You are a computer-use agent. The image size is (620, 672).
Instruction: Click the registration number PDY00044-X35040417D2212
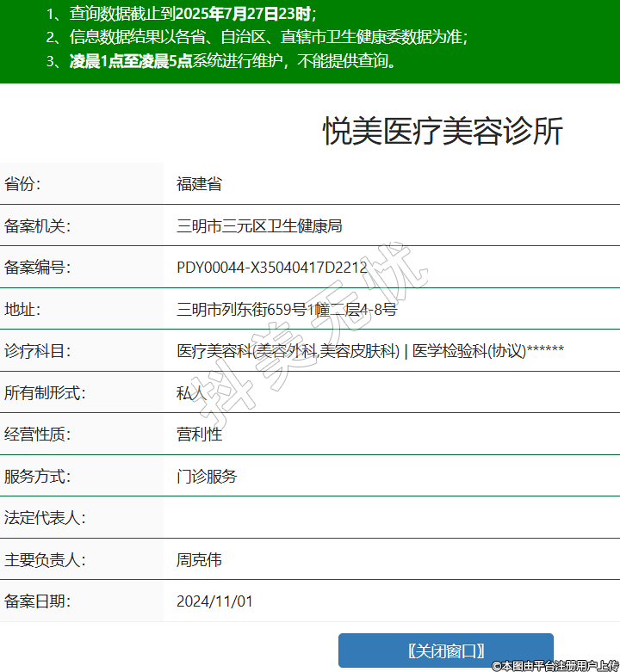272,268
